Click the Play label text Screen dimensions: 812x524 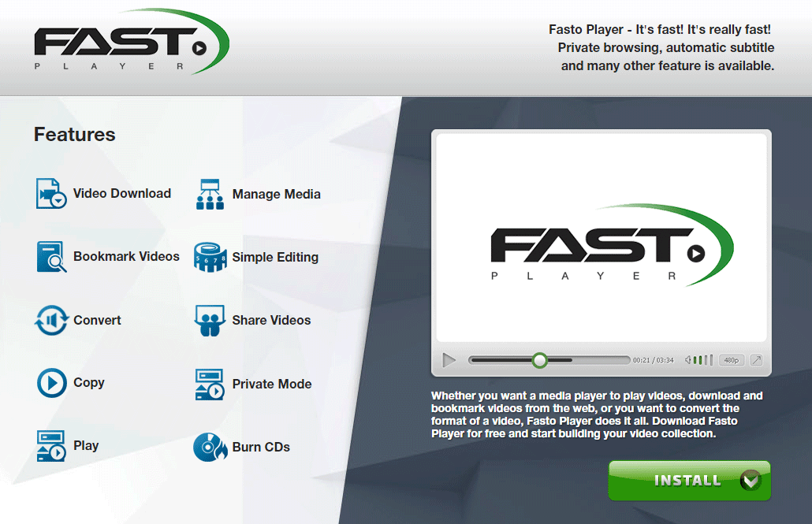pyautogui.click(x=86, y=446)
